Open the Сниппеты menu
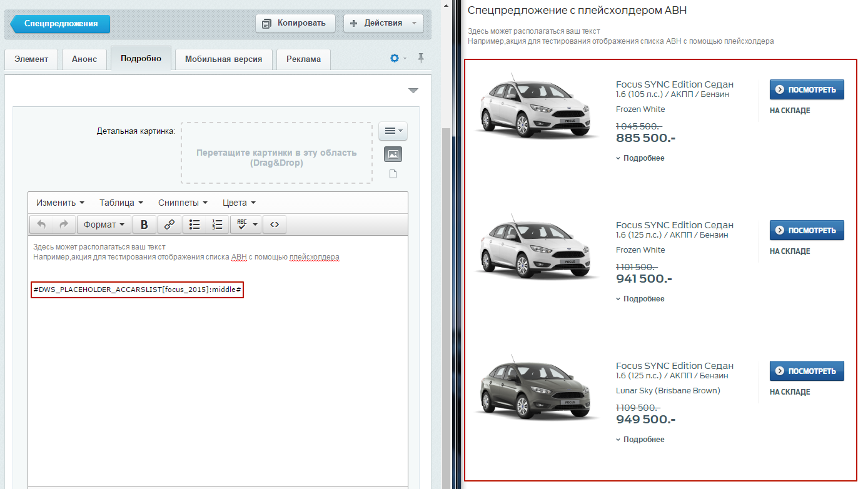This screenshot has height=489, width=868. pos(183,203)
